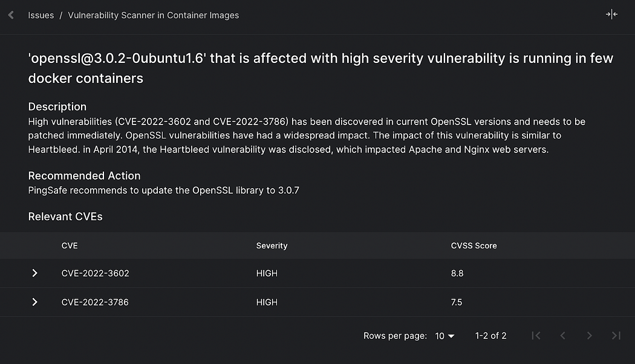Screen dimensions: 635x364
Task: Click Vulnerability Scanner in Container Images breadcrumb
Action: click(153, 15)
